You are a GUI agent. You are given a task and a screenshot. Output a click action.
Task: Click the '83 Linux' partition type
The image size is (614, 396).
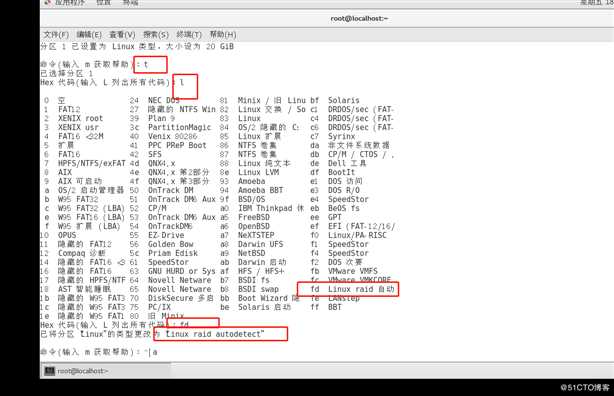[240, 118]
